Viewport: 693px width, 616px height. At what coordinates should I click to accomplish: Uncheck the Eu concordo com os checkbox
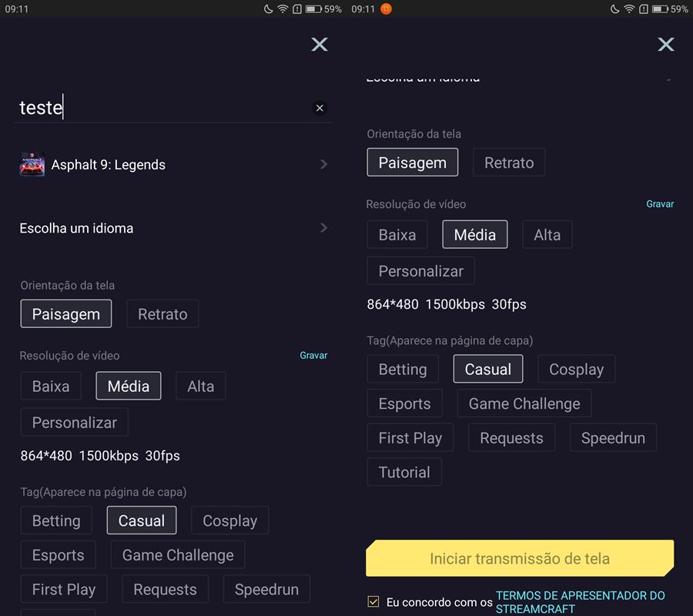click(x=373, y=601)
